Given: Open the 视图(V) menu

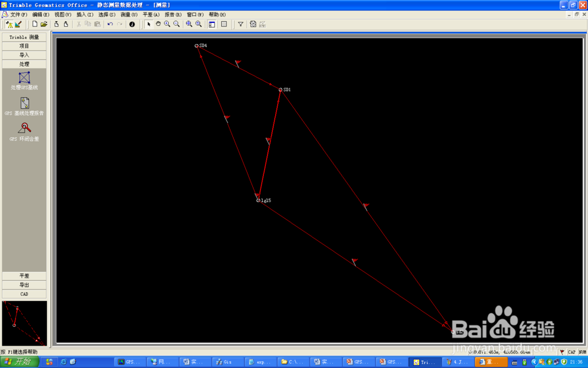Looking at the screenshot, I should [63, 15].
